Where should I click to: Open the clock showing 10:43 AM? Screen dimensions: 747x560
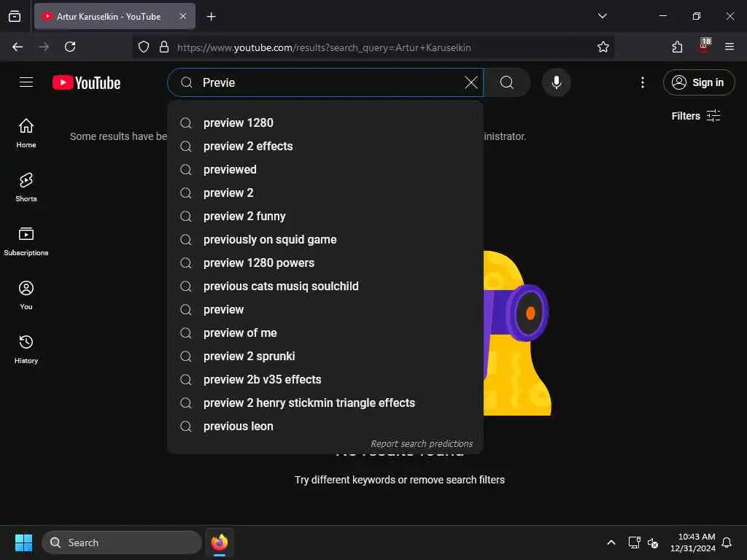[693, 542]
